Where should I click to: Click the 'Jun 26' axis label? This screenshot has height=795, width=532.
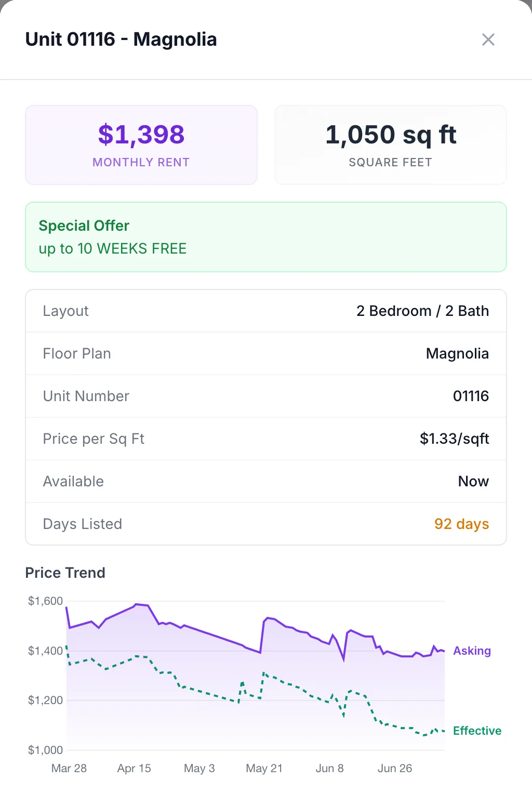395,768
